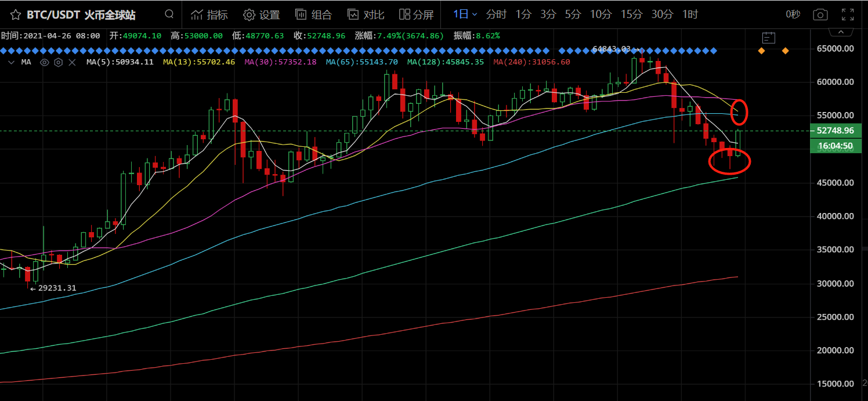Image resolution: width=868 pixels, height=401 pixels.
Task: Remove the MA indicator with X icon
Action: coord(71,62)
